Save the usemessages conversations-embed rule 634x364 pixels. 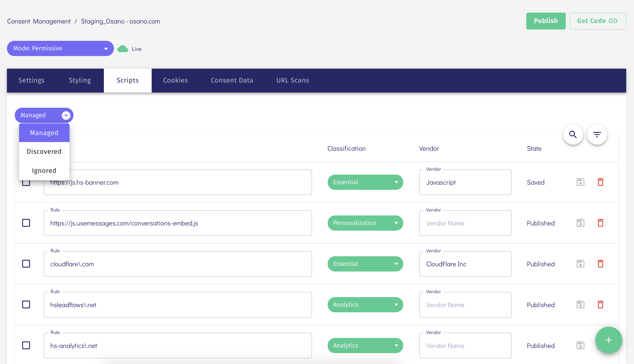click(580, 223)
